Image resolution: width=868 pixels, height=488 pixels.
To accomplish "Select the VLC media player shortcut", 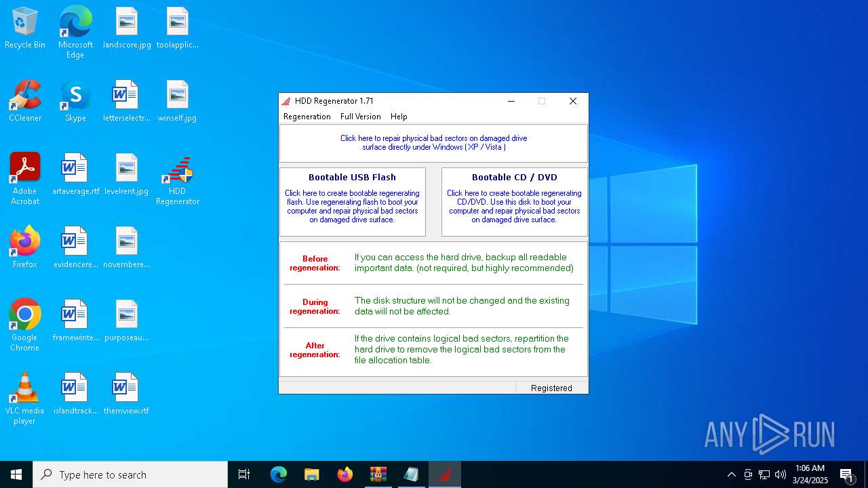I will coord(25,399).
